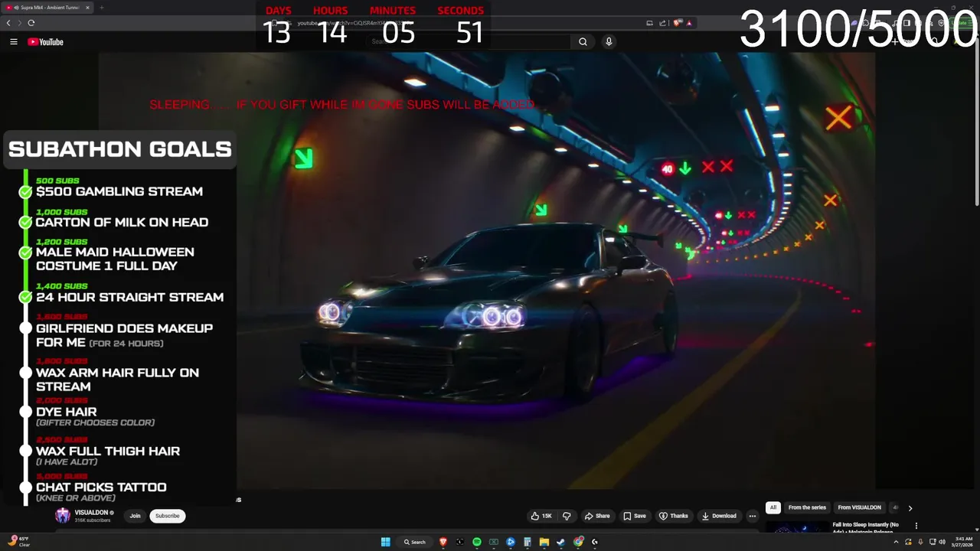Open Spotify from the taskbar
The width and height of the screenshot is (980, 551).
476,542
